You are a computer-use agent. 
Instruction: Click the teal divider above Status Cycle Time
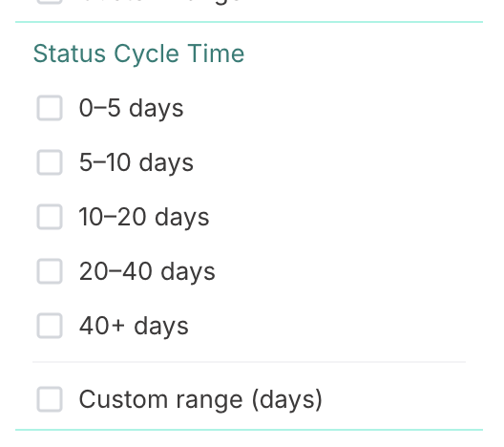249,22
